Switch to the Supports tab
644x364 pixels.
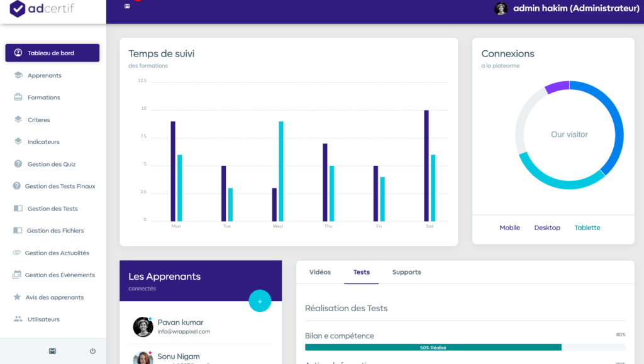(x=406, y=272)
